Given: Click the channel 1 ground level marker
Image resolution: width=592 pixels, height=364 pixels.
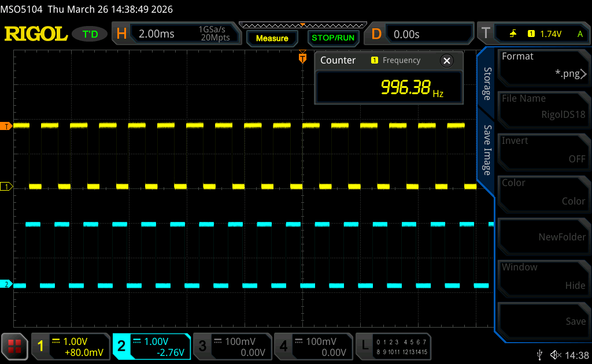Looking at the screenshot, I should tap(7, 187).
